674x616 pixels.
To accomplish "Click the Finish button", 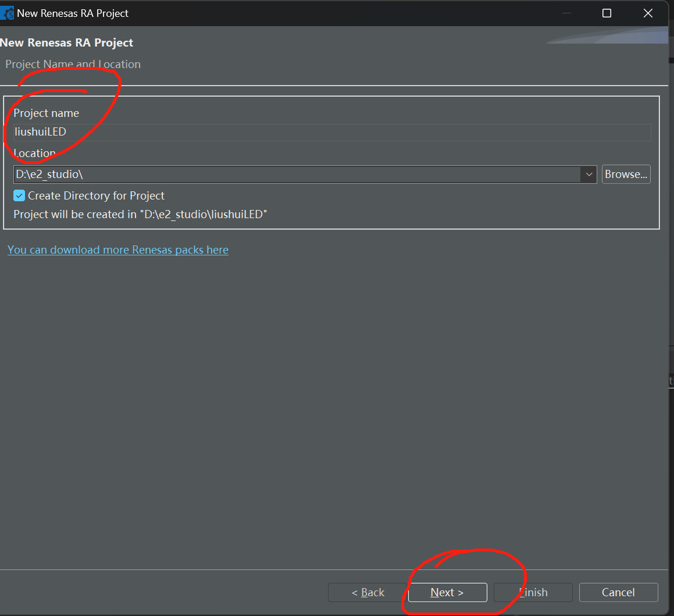I will [x=533, y=592].
